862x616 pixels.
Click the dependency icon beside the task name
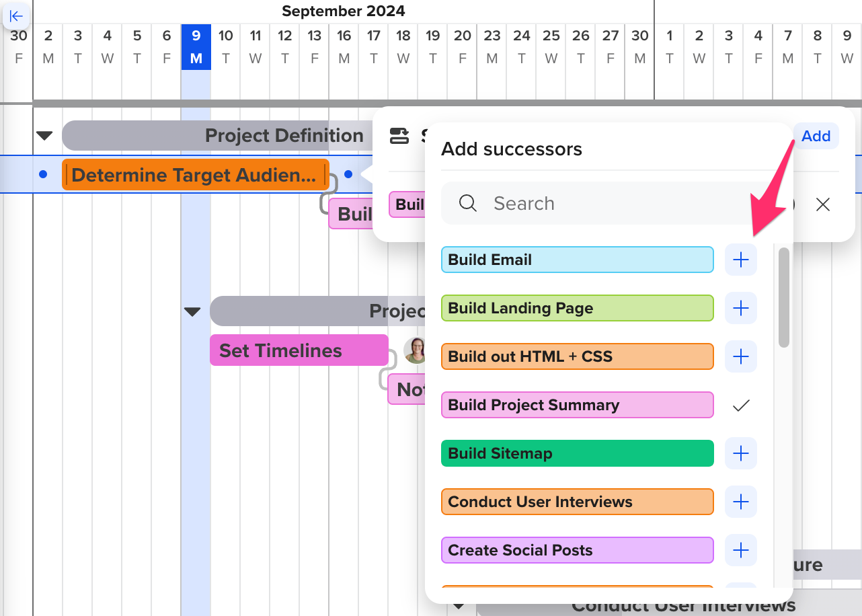[x=399, y=135]
